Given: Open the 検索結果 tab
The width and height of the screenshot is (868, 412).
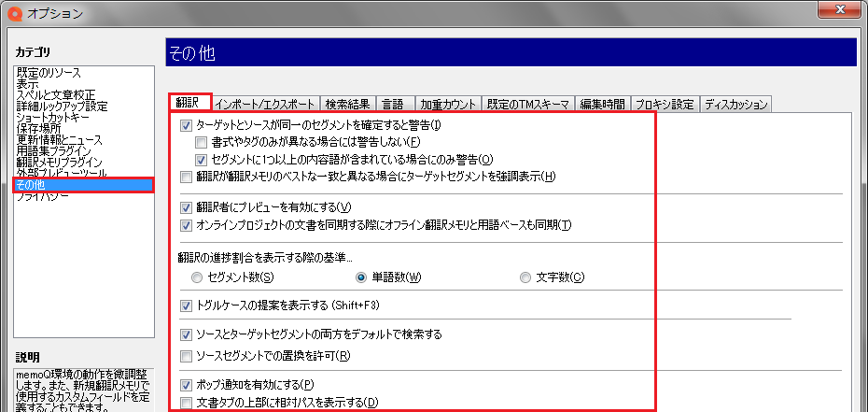Looking at the screenshot, I should point(347,104).
